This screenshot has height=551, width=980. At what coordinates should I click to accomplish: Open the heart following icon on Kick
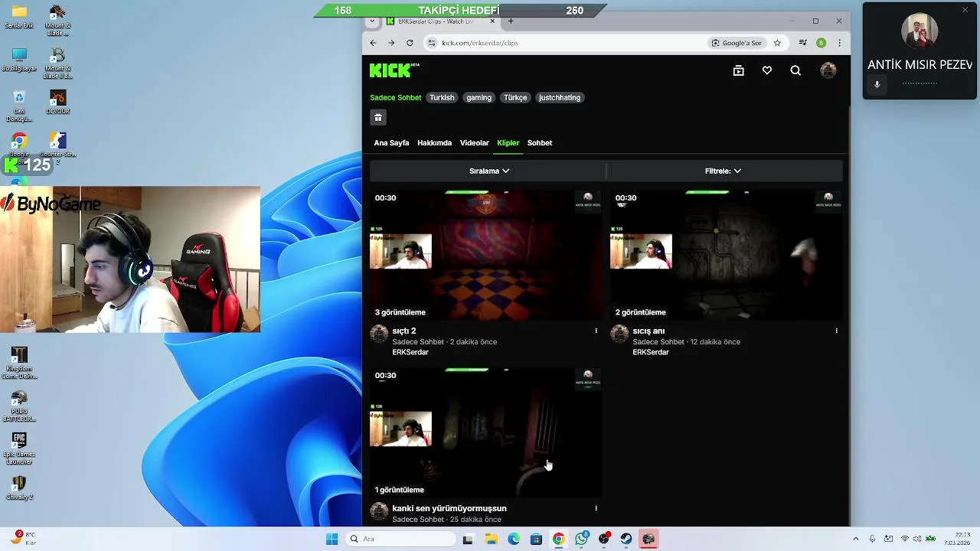pos(767,70)
